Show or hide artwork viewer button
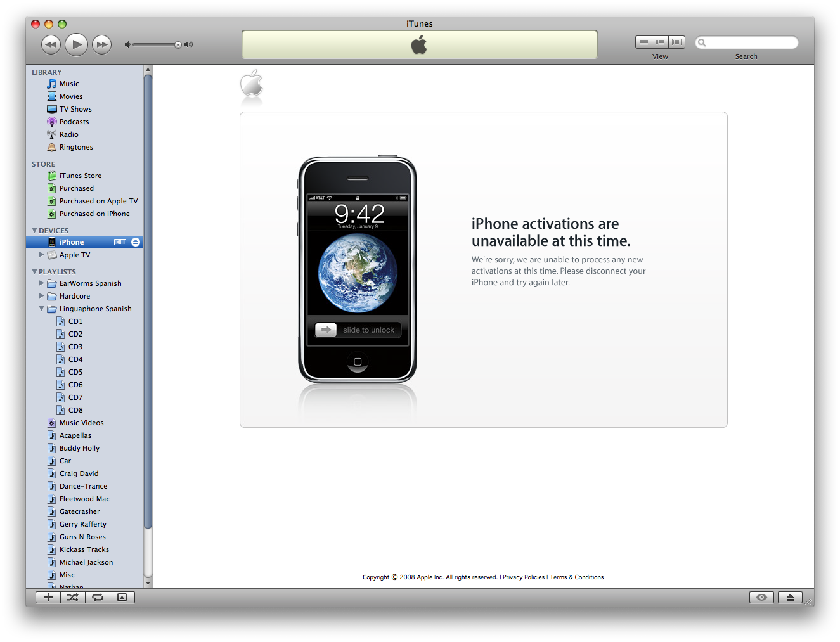Image resolution: width=840 pixels, height=642 pixels. (x=122, y=597)
